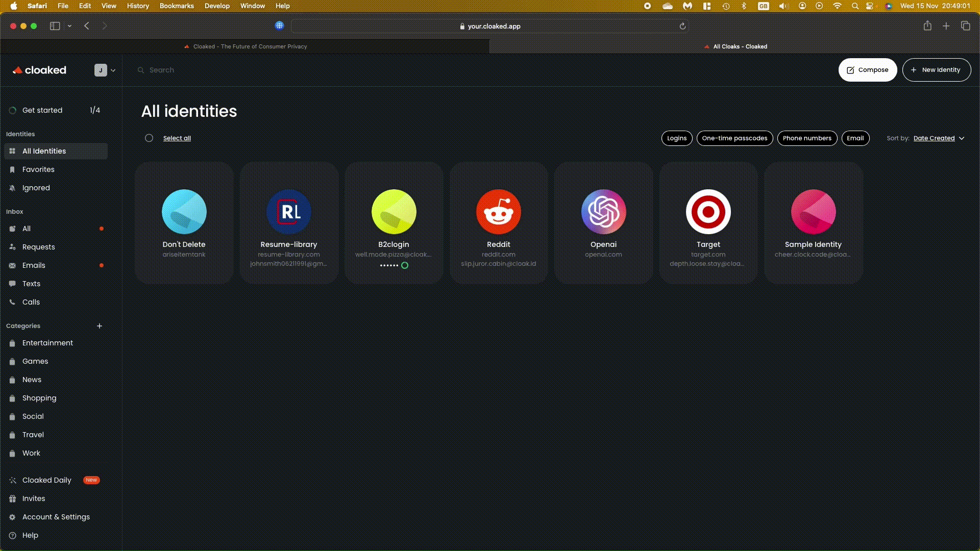Switch to Cloaked Future of Consumer Privacy tab

(245, 46)
